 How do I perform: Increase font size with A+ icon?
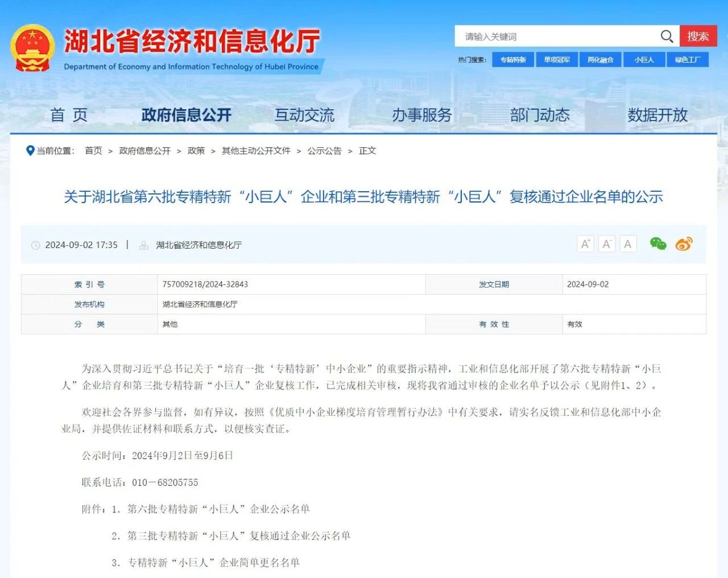585,244
